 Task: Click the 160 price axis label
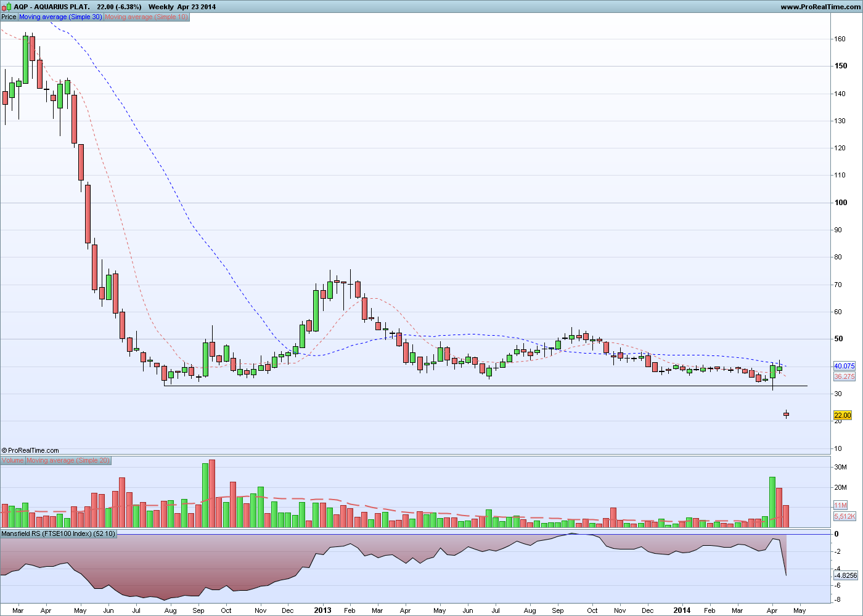[x=840, y=39]
